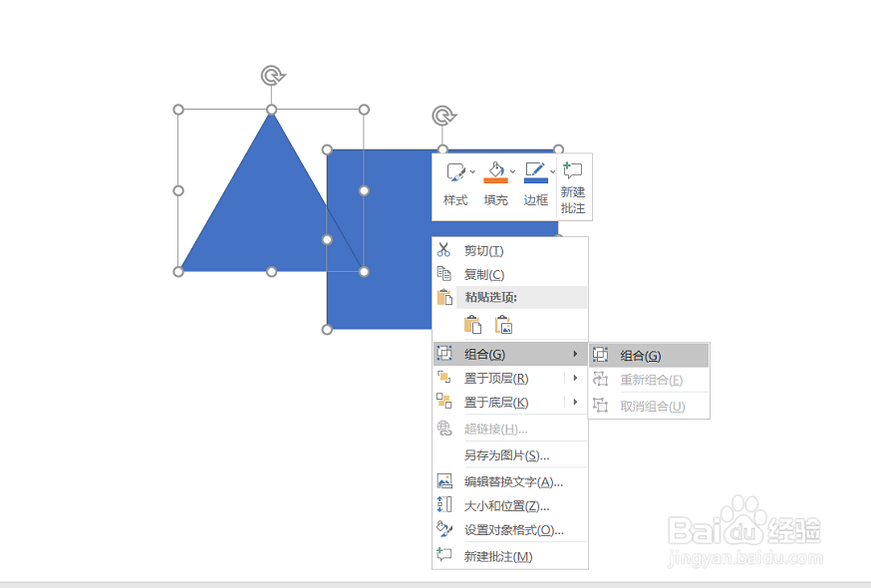Click the triangle's top-left resize handle
Viewport: 871px width, 588px height.
click(x=178, y=110)
